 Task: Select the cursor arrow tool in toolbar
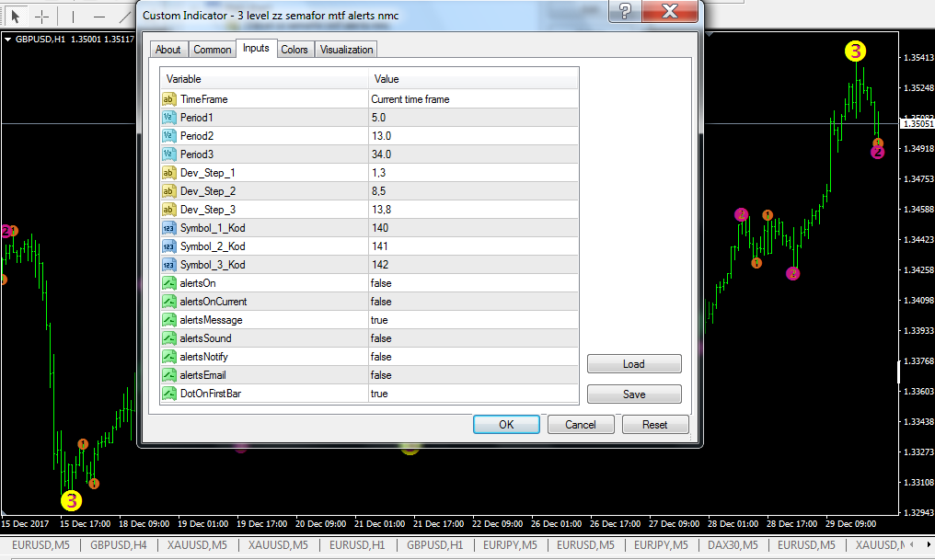tap(15, 16)
